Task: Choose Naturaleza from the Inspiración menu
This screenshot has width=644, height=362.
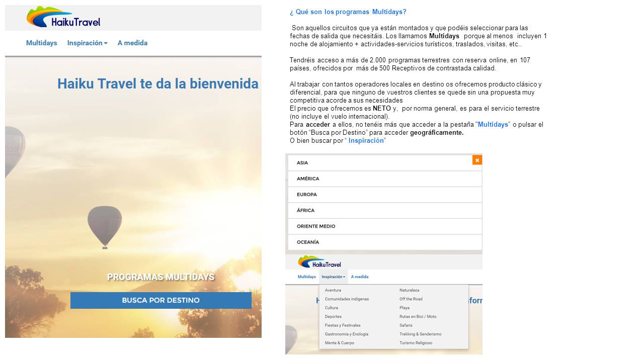Action: coord(410,290)
